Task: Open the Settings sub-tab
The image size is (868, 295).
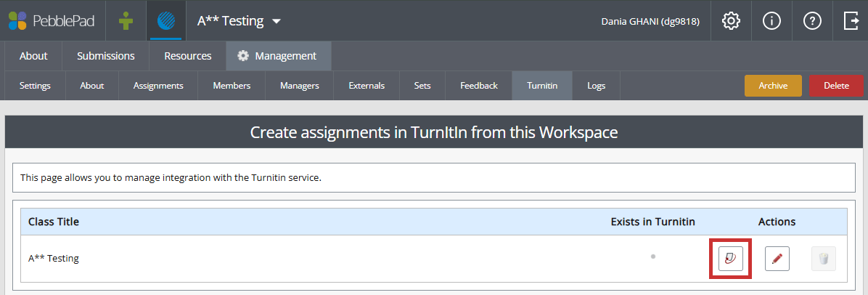Action: (35, 86)
